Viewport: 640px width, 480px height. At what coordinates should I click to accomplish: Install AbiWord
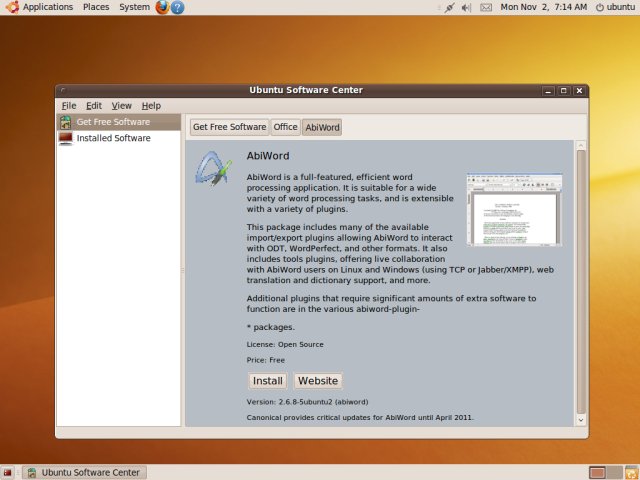pos(267,381)
